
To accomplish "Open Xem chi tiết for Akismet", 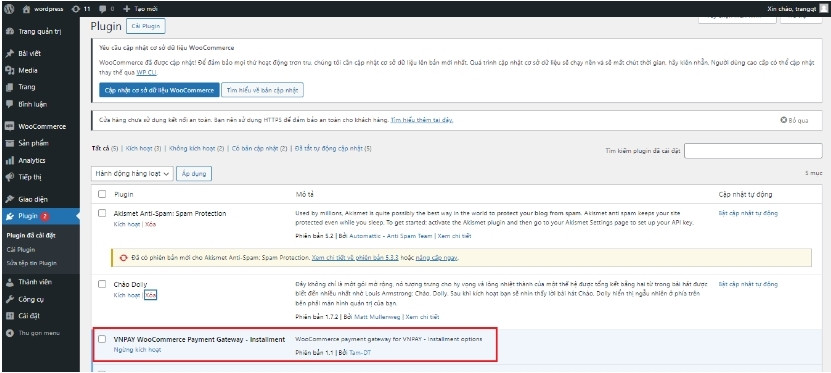I will [x=454, y=236].
